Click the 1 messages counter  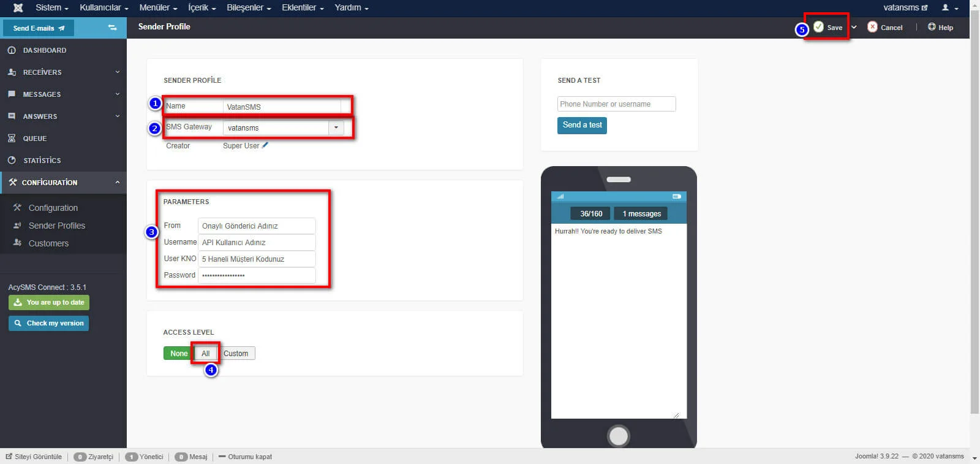[641, 214]
